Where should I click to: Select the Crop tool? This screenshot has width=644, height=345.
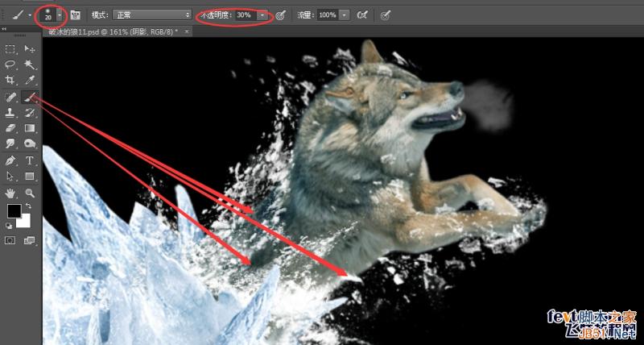[10, 80]
